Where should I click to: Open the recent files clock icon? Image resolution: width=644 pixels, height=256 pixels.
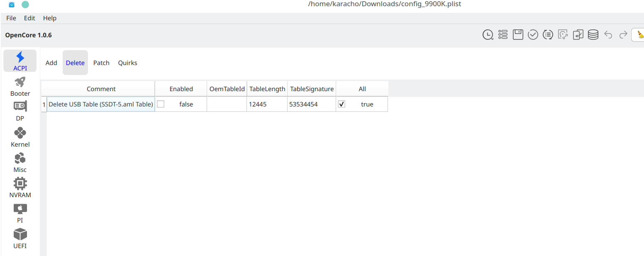[x=488, y=35]
